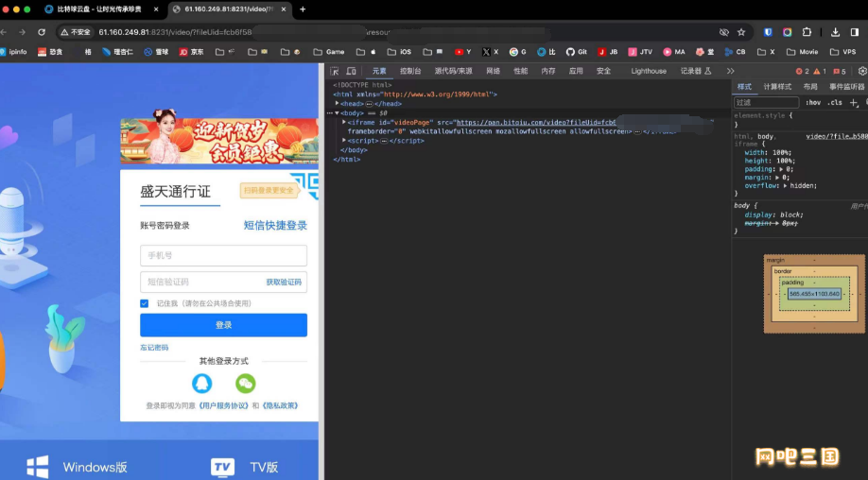Expand the margin shorthand under html, body rule
Image resolution: width=868 pixels, height=480 pixels.
pyautogui.click(x=775, y=178)
